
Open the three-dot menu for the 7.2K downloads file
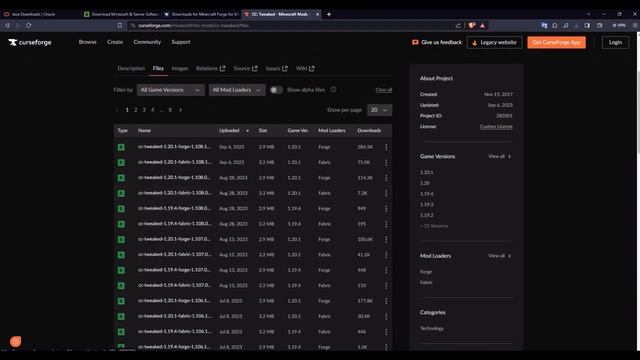(386, 193)
